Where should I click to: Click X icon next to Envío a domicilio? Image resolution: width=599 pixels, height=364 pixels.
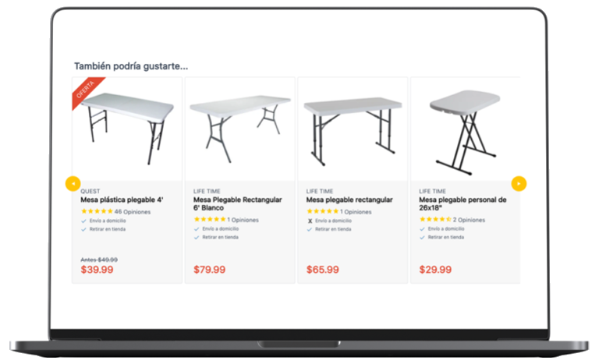310,221
